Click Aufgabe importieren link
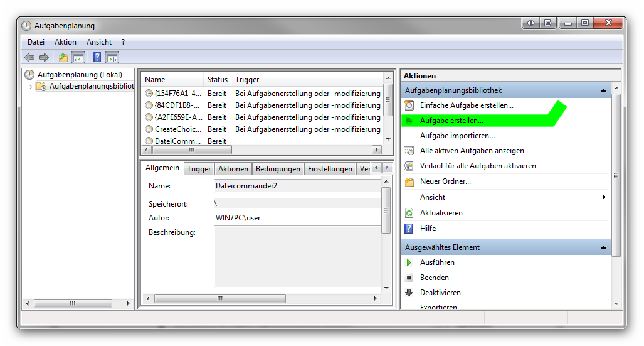The width and height of the screenshot is (644, 346). point(457,136)
